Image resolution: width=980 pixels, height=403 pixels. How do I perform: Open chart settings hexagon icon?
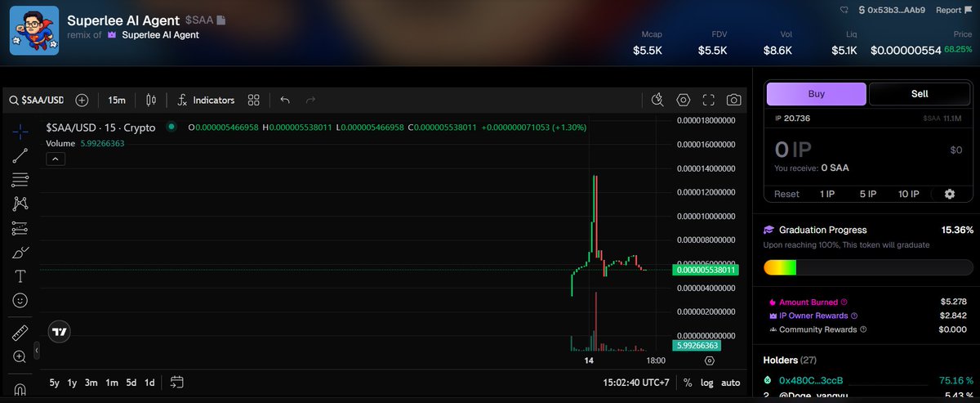pyautogui.click(x=684, y=100)
